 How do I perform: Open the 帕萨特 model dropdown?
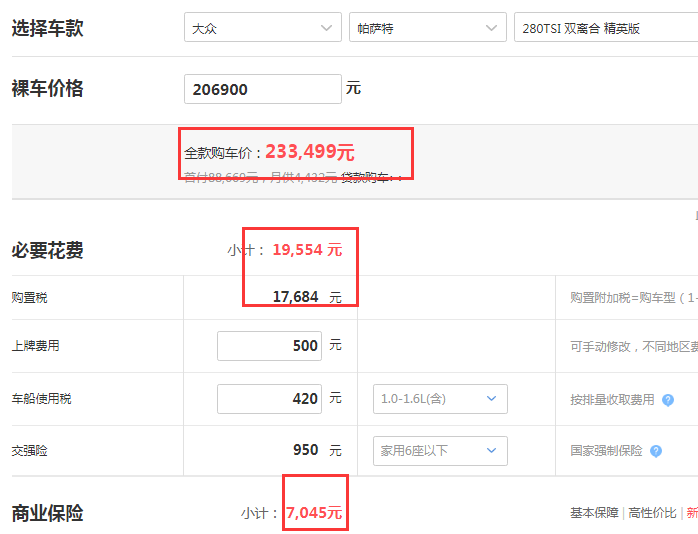click(428, 28)
